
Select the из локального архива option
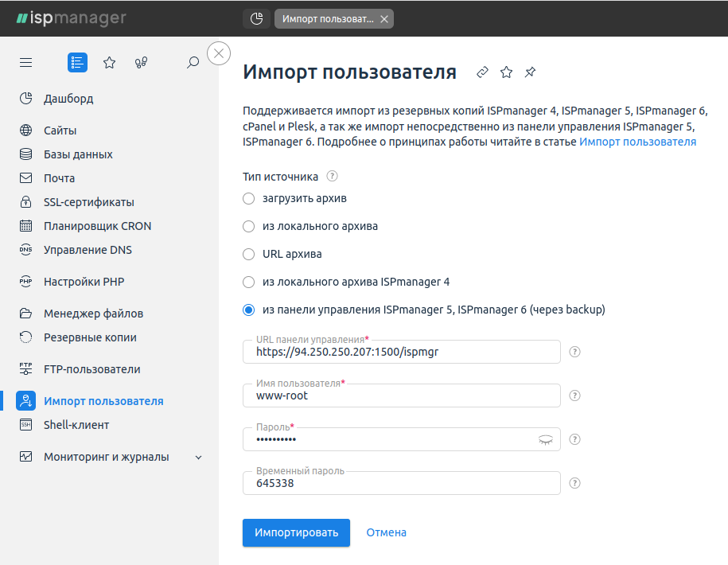[249, 227]
